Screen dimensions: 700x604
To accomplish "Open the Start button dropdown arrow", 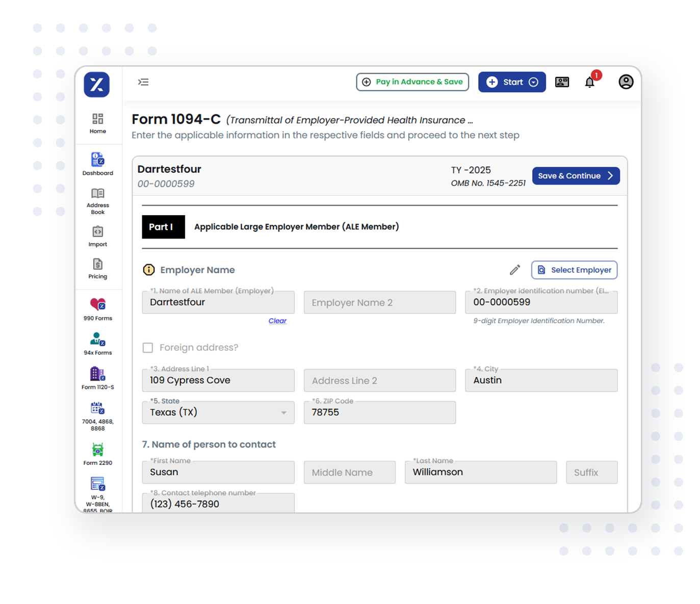I will (x=534, y=82).
